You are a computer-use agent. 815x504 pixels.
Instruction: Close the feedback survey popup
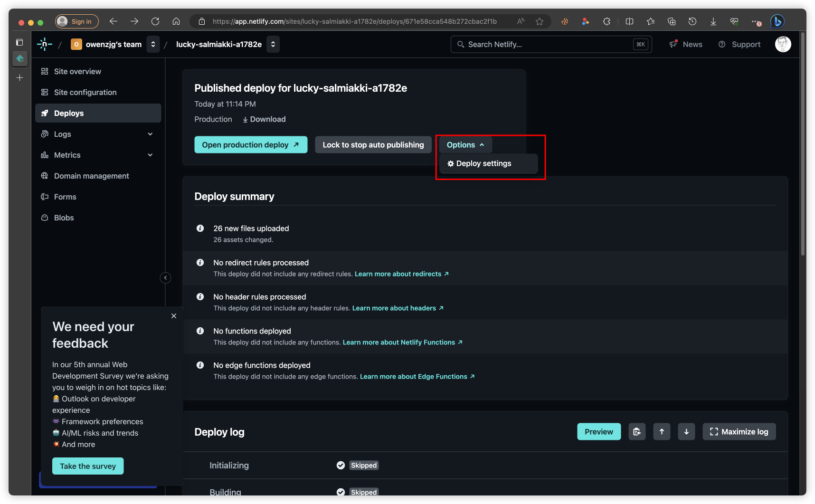pyautogui.click(x=174, y=316)
